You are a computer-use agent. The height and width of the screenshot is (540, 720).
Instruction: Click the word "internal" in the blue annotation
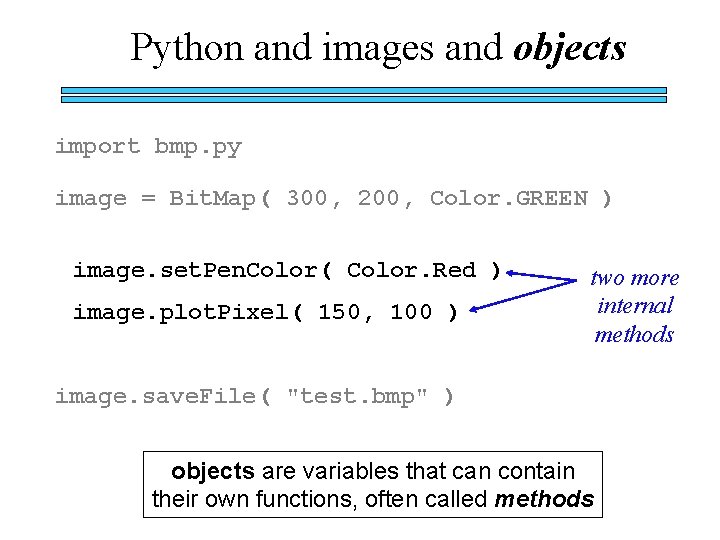634,306
